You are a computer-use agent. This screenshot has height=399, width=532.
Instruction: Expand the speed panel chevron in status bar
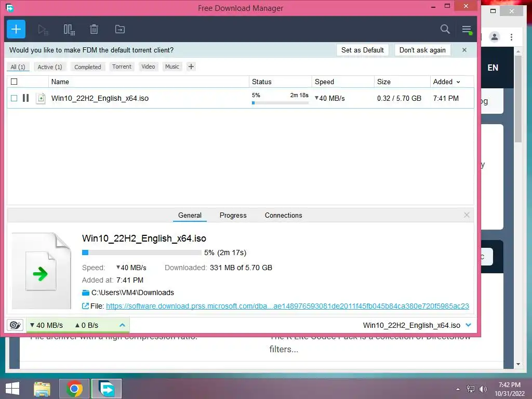coord(122,325)
